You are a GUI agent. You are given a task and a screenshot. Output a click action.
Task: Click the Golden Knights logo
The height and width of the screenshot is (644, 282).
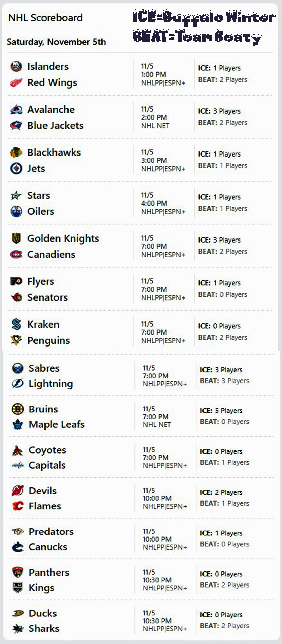[x=16, y=238]
